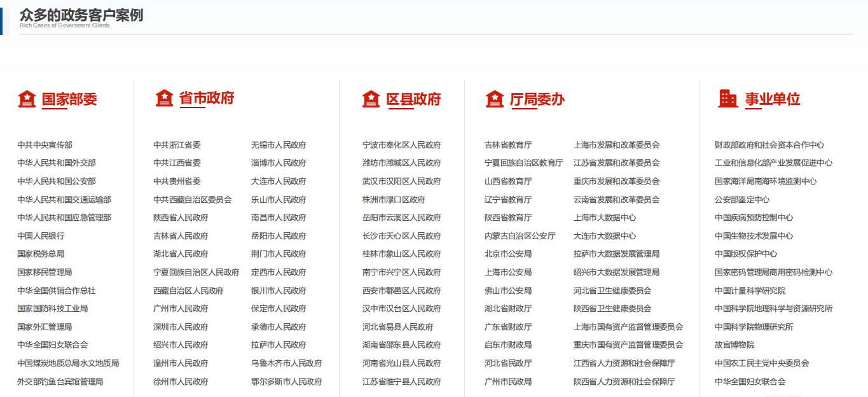Click the red building icon beside 省市政府
Screen dimensions: 868x397
[164, 99]
